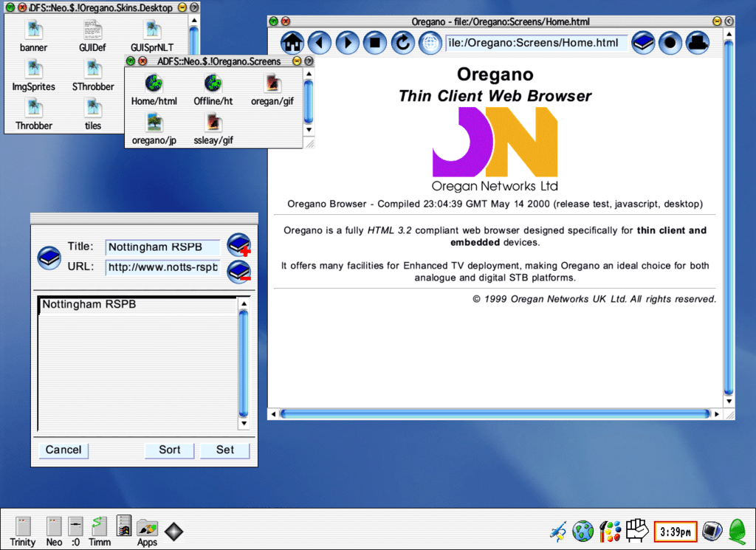Click the clock showing 3:39pm
The width and height of the screenshot is (756, 550).
(676, 532)
